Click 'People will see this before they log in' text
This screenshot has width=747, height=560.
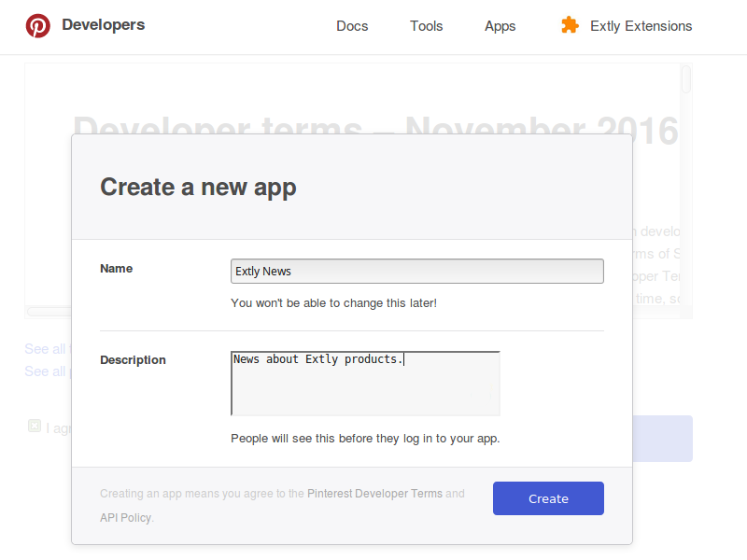click(365, 438)
